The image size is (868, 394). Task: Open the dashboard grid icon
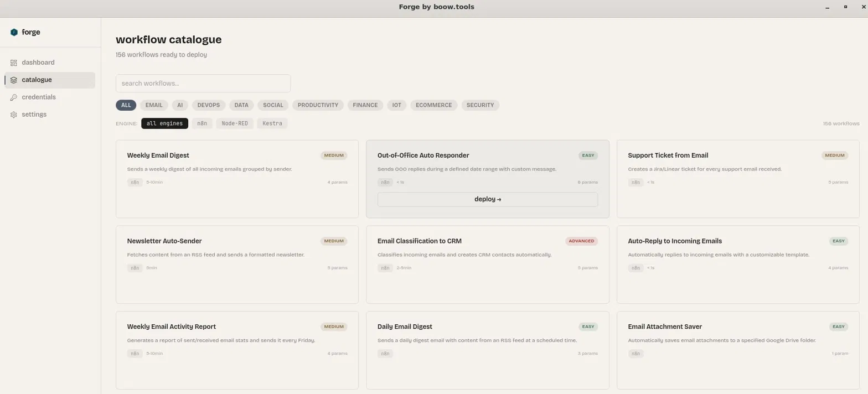14,63
